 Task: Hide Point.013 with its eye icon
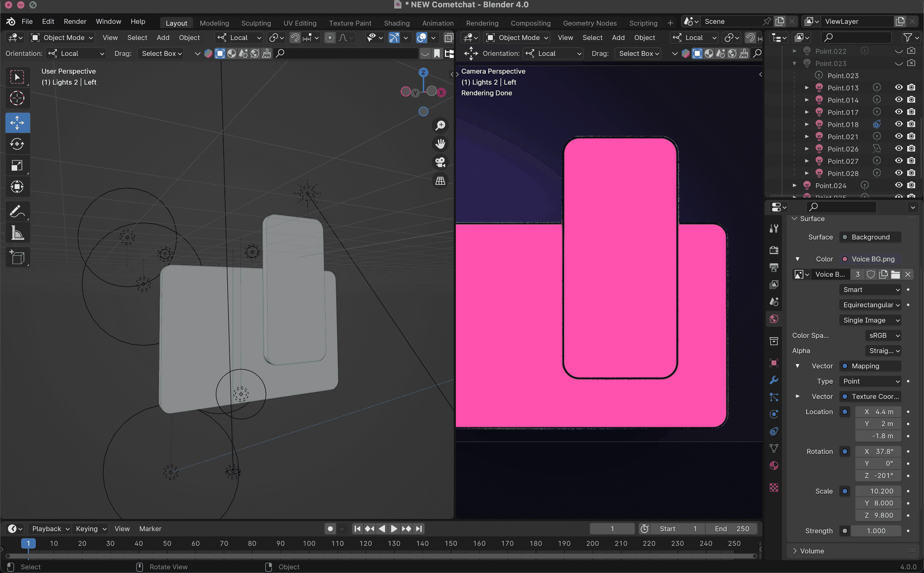point(899,88)
